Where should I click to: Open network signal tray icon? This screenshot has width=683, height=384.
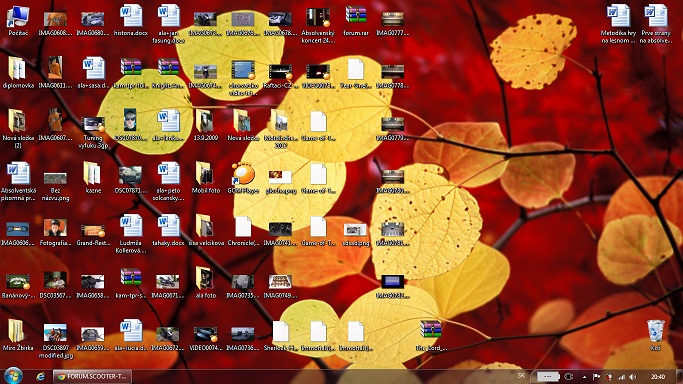click(x=622, y=377)
